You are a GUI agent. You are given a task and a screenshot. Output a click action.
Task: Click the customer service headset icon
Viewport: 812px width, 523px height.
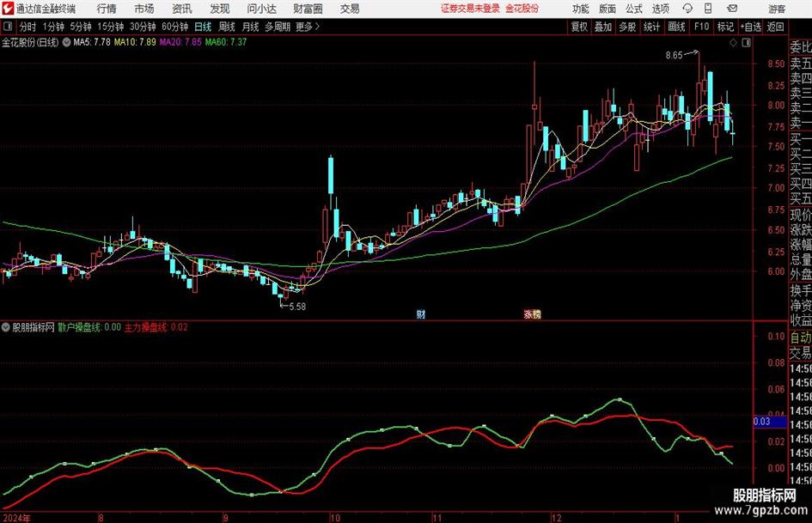point(687,9)
